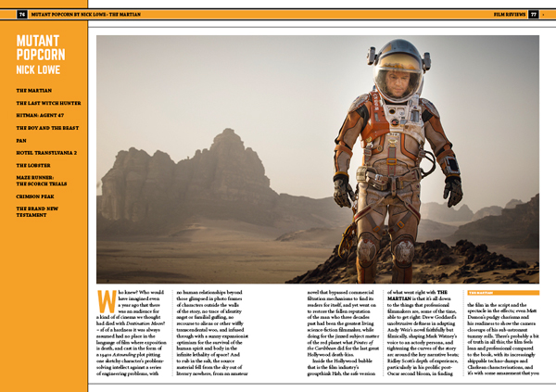Click page number 76 in header
The height and width of the screenshot is (392, 556).
(22, 15)
